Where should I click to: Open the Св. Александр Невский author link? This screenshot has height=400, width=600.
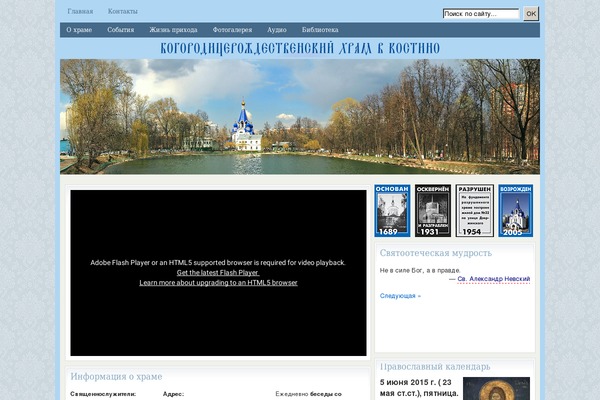[x=494, y=279]
